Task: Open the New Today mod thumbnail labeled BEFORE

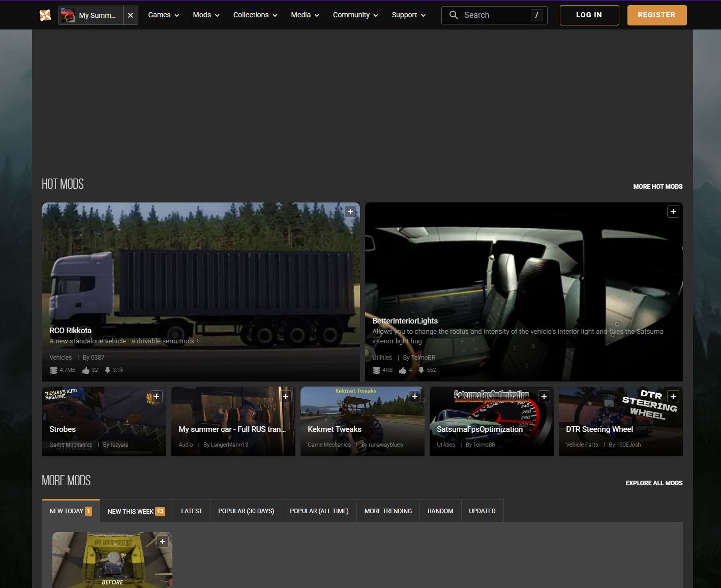Action: [112, 560]
